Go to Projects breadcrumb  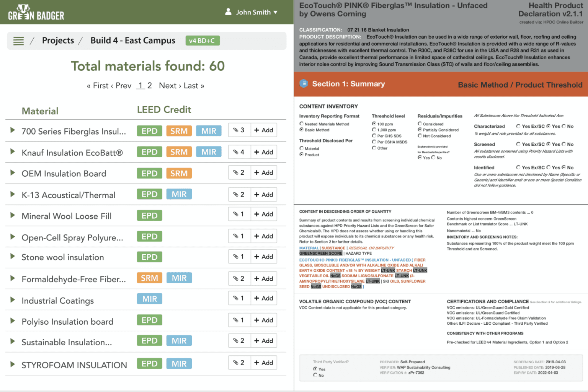pyautogui.click(x=58, y=41)
